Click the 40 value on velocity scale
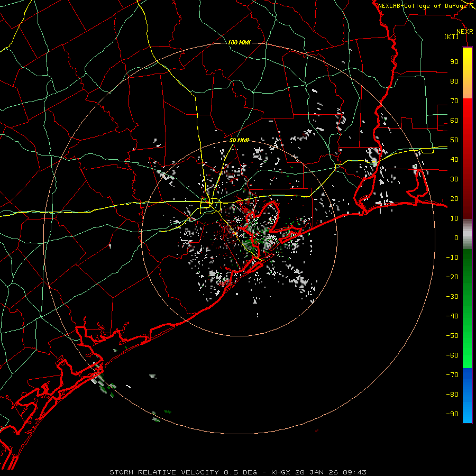Viewport: 476px width, 476px height. (454, 159)
